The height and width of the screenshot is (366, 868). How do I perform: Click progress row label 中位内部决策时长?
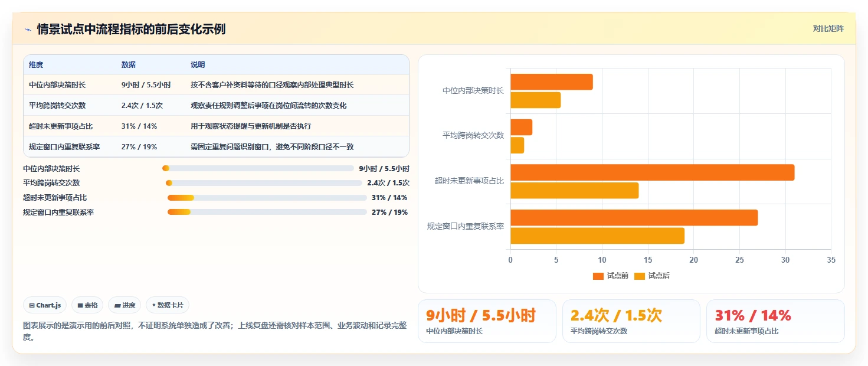coord(51,169)
